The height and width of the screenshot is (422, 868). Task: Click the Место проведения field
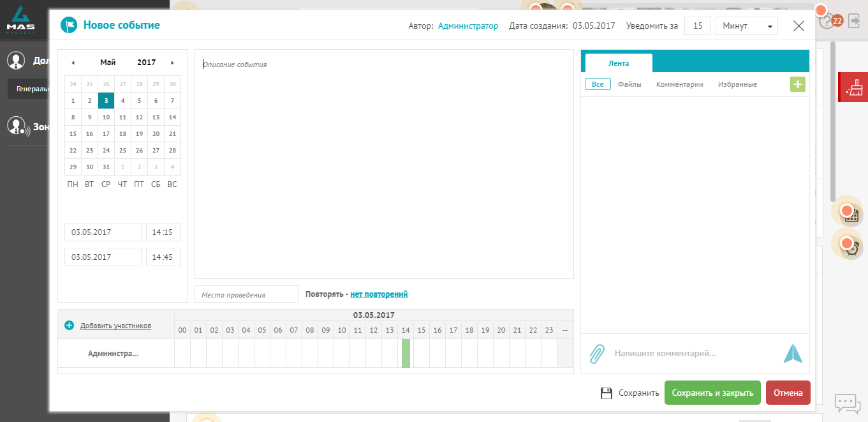click(247, 294)
